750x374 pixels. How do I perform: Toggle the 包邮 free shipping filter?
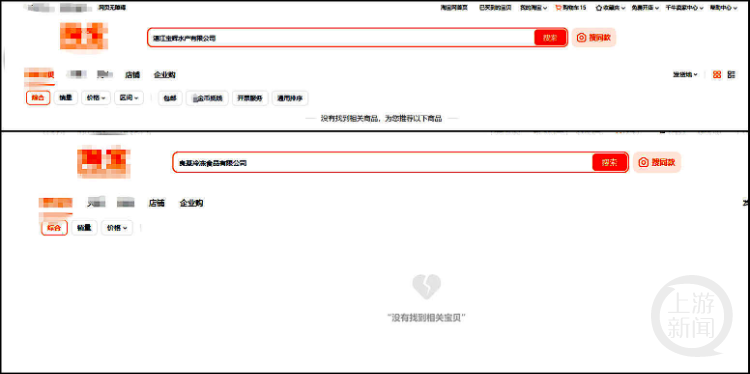[x=170, y=98]
